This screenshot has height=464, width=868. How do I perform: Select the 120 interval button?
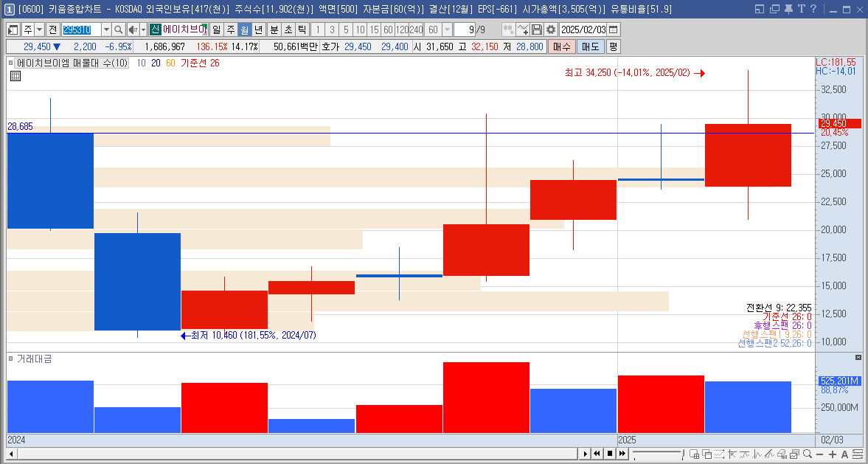click(403, 30)
